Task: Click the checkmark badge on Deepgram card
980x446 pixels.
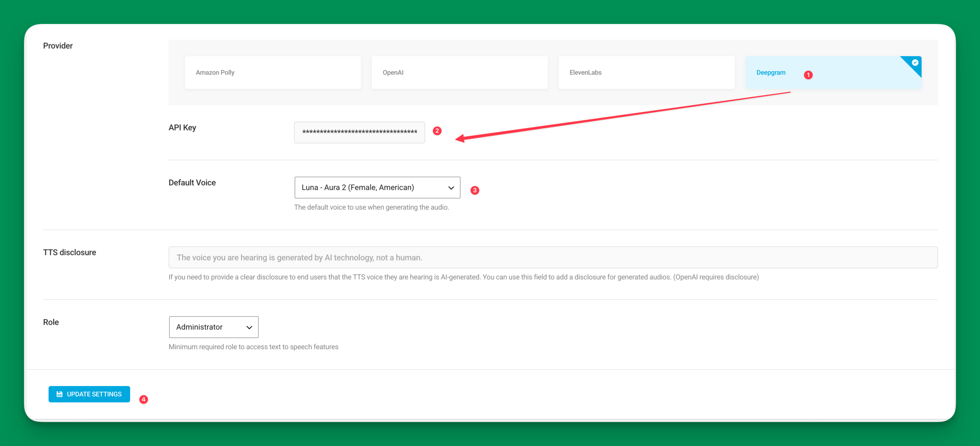Action: pos(915,63)
